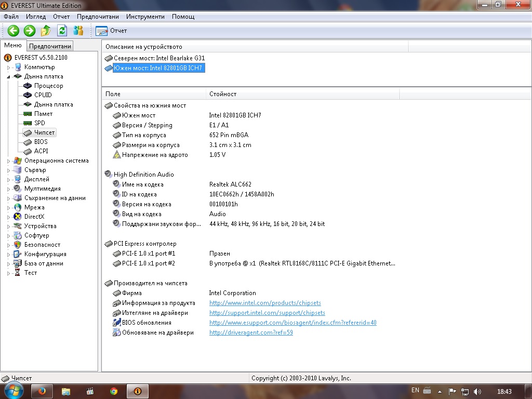The height and width of the screenshot is (399, 532).
Task: Click the green Forward arrow toolbar icon
Action: click(x=30, y=31)
